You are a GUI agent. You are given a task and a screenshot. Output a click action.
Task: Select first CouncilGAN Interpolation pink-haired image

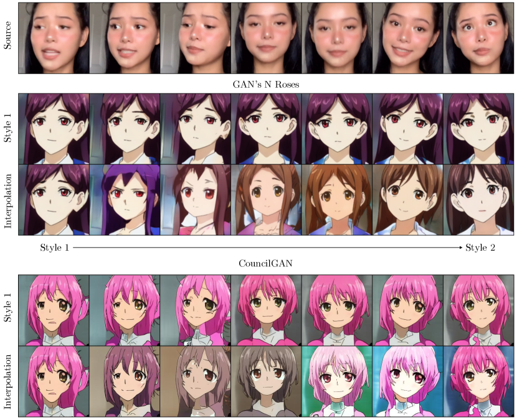(54, 381)
